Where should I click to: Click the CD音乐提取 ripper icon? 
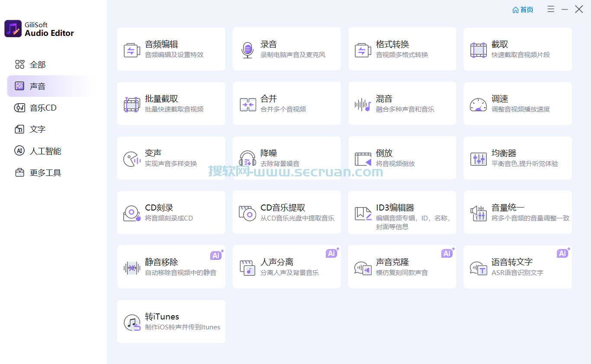(x=247, y=214)
